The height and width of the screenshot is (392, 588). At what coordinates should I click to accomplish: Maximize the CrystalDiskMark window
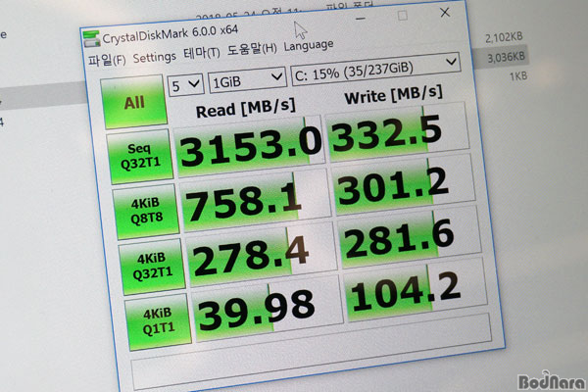(x=403, y=16)
